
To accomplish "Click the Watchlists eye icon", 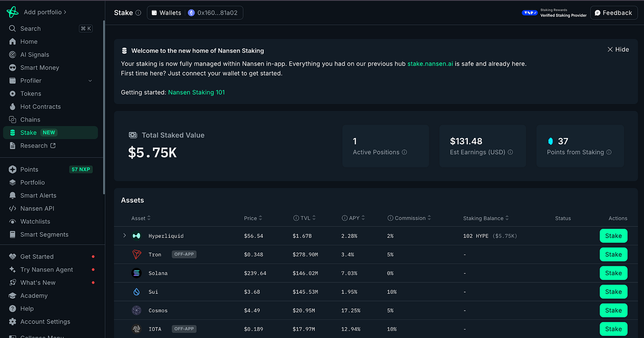I will point(12,222).
